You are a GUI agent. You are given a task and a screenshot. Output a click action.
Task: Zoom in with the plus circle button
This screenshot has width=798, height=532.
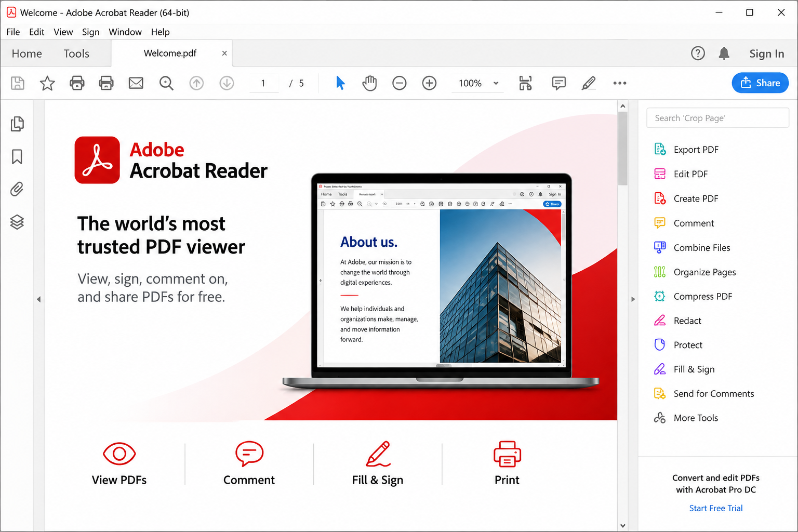429,83
